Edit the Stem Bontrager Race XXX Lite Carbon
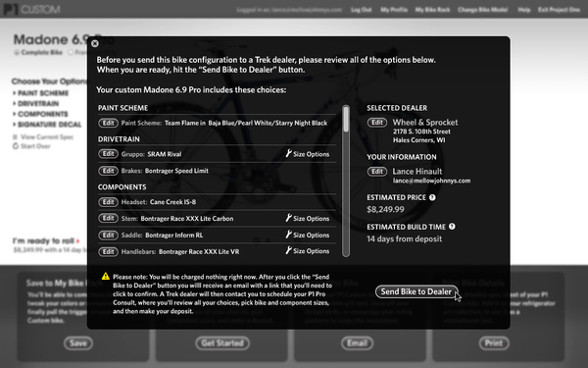The width and height of the screenshot is (588, 368). click(x=108, y=218)
